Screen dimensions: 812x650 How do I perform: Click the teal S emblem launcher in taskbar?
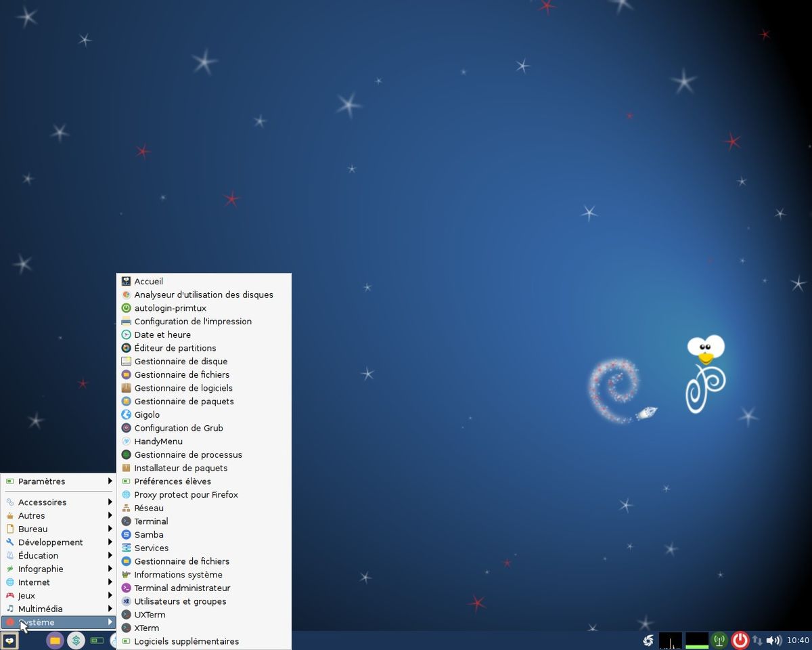(75, 640)
